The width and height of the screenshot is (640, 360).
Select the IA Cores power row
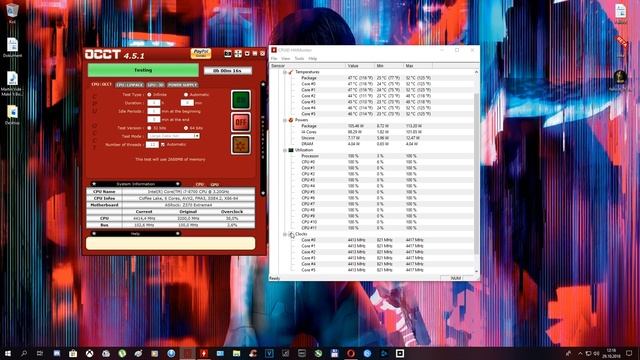[x=371, y=132]
